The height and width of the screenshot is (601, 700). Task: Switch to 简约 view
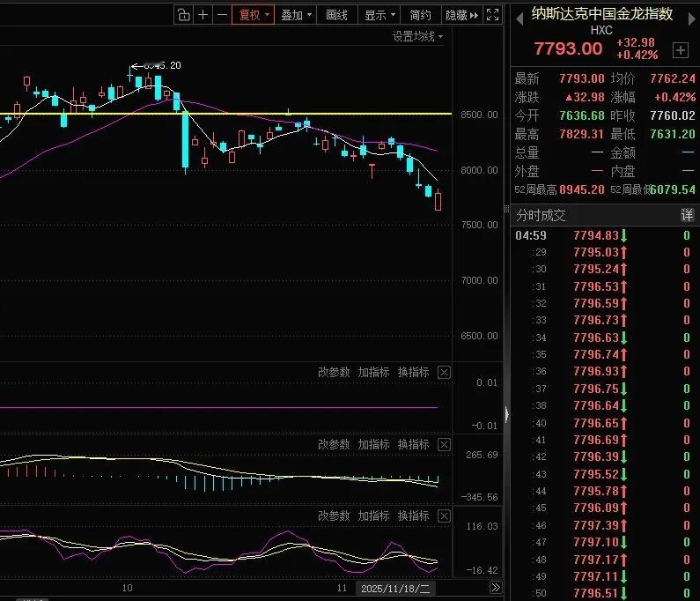pyautogui.click(x=421, y=15)
